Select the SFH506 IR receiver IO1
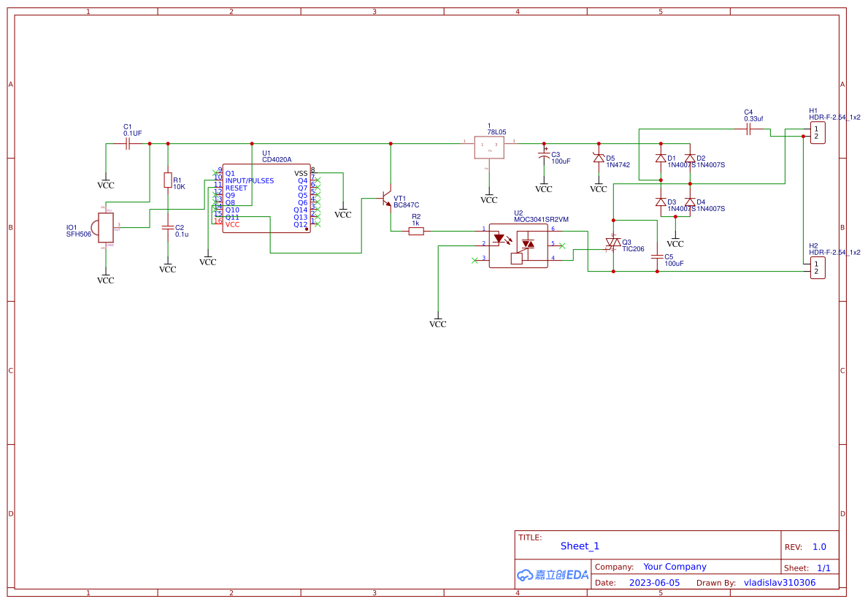The width and height of the screenshot is (868, 604). [104, 226]
